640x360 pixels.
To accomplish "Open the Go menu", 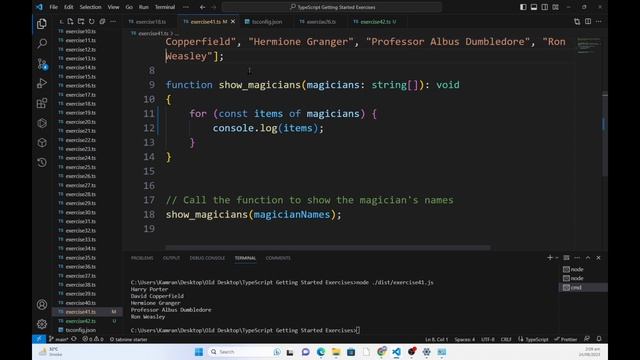I will pos(129,7).
